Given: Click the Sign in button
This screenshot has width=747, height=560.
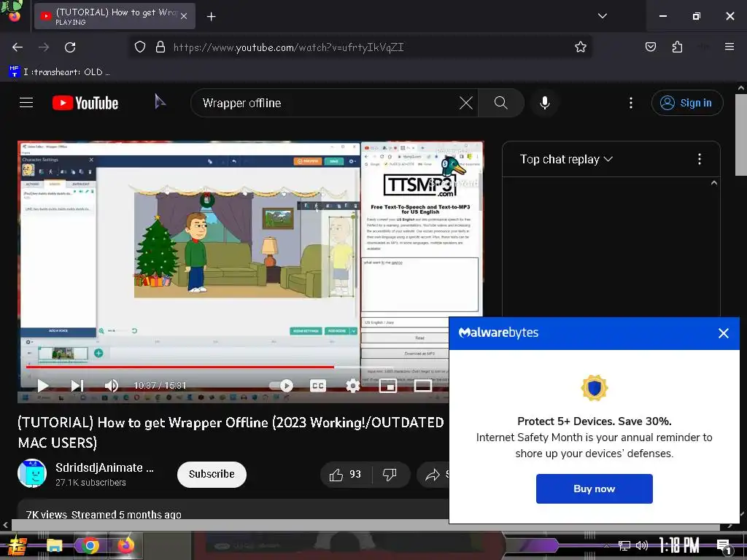Looking at the screenshot, I should [687, 103].
